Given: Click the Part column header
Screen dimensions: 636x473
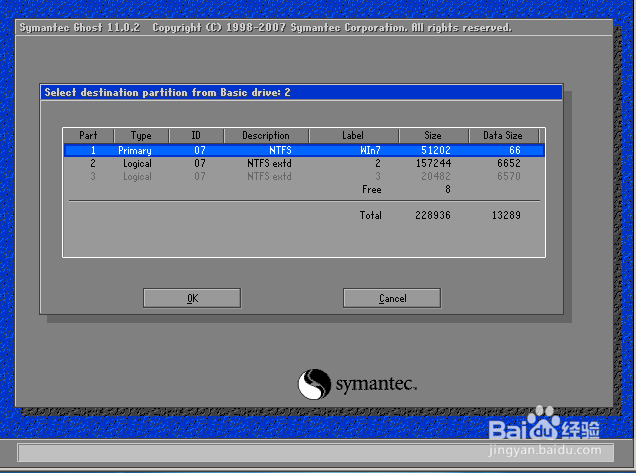Looking at the screenshot, I should click(88, 135).
